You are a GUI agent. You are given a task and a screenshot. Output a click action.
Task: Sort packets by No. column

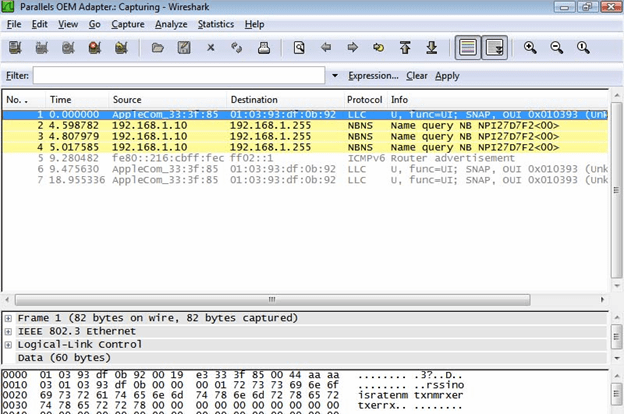[23, 100]
